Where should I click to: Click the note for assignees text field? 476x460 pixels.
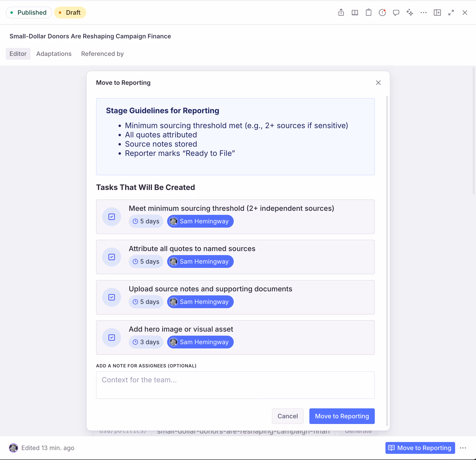click(235, 385)
